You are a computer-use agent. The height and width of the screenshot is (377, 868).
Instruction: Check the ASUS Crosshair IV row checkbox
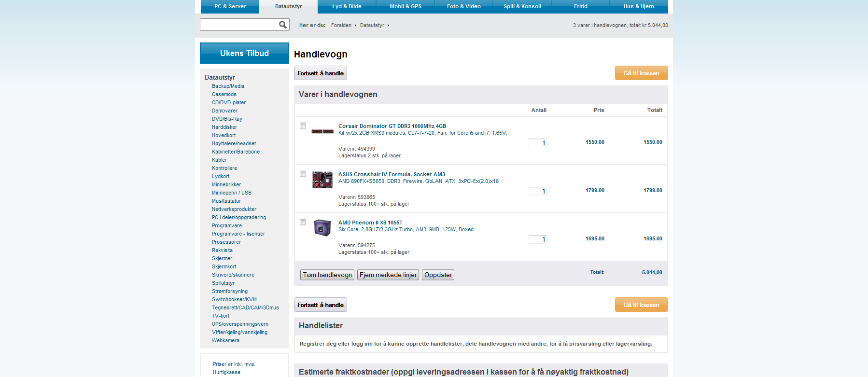click(x=303, y=174)
